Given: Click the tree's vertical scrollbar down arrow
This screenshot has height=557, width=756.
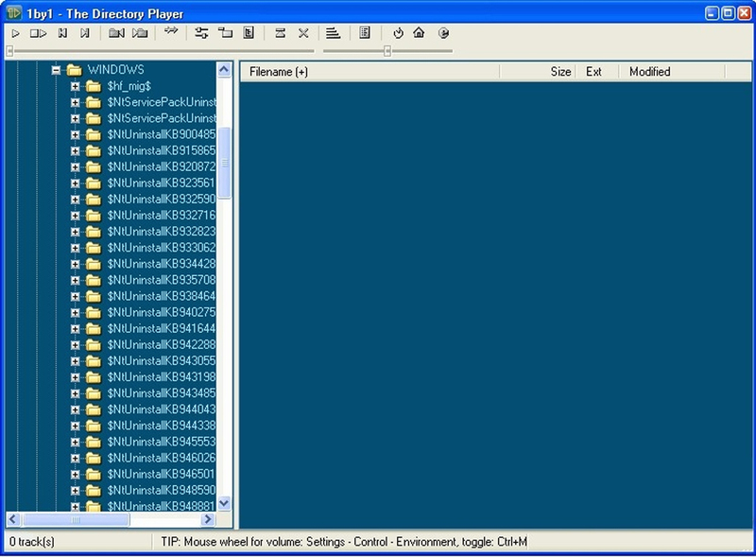Looking at the screenshot, I should click(x=224, y=503).
